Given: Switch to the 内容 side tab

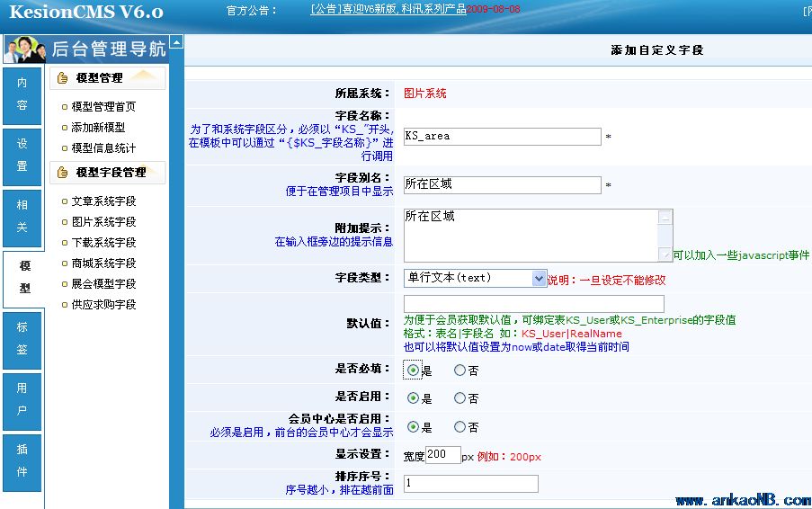Looking at the screenshot, I should pos(22,94).
